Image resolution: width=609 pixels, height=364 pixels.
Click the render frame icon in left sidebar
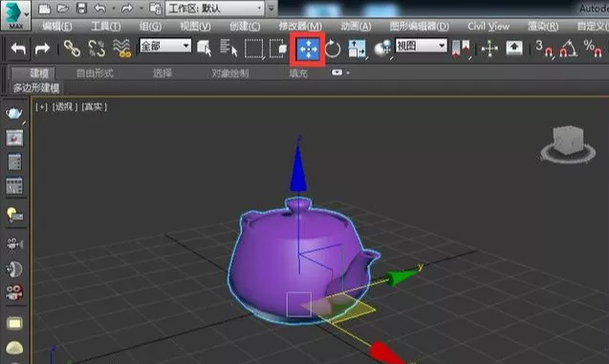pos(14,138)
